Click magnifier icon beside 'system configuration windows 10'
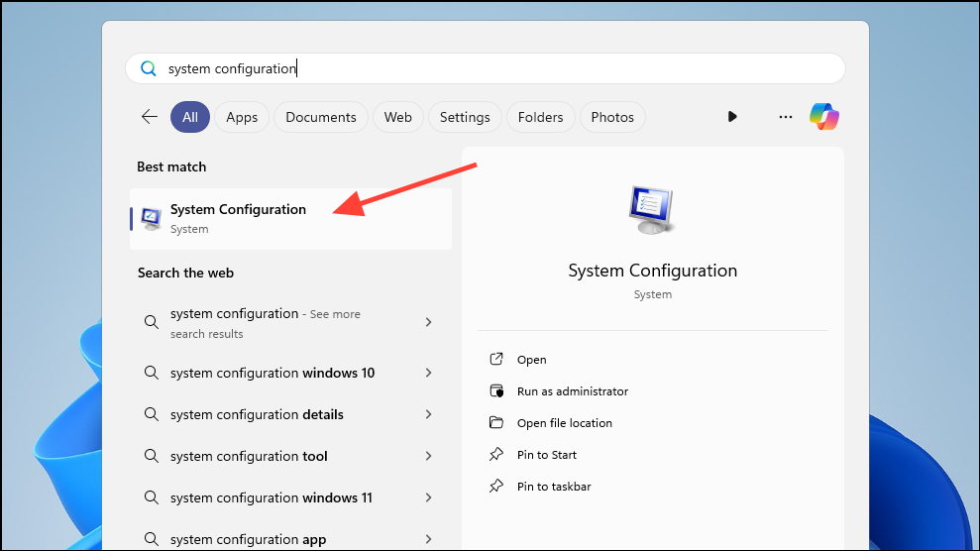The image size is (980, 551). point(152,373)
